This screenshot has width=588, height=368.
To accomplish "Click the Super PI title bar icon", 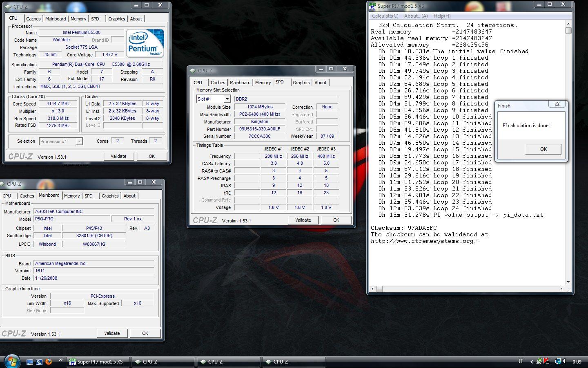I will (372, 6).
